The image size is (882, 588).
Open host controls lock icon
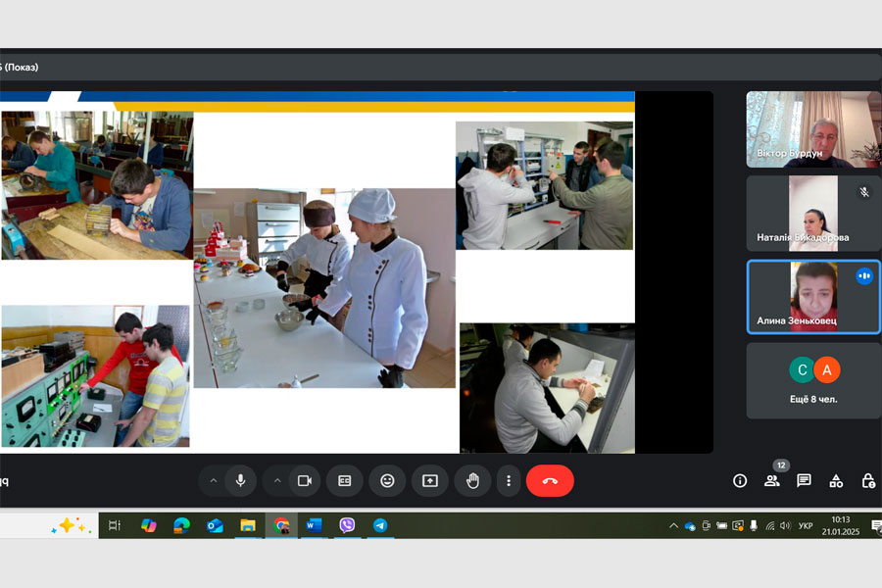(x=868, y=481)
